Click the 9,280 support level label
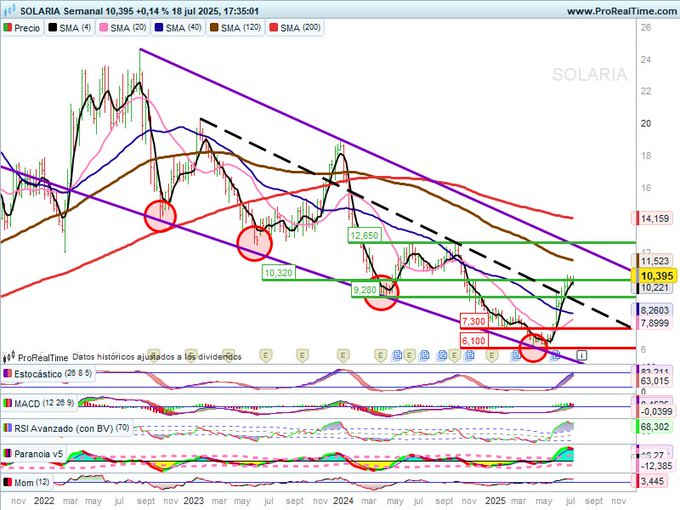The image size is (680, 510). [365, 290]
